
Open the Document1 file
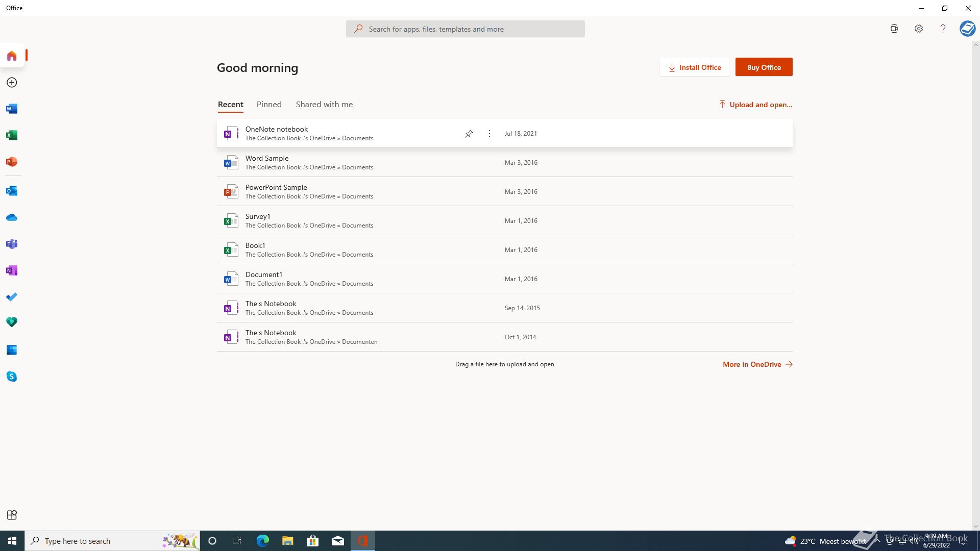(504, 279)
